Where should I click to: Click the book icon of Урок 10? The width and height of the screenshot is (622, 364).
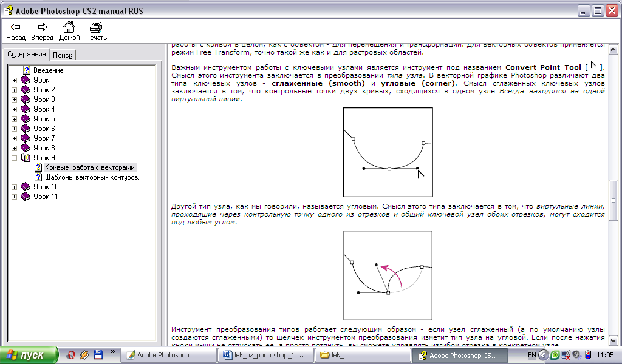pyautogui.click(x=26, y=187)
